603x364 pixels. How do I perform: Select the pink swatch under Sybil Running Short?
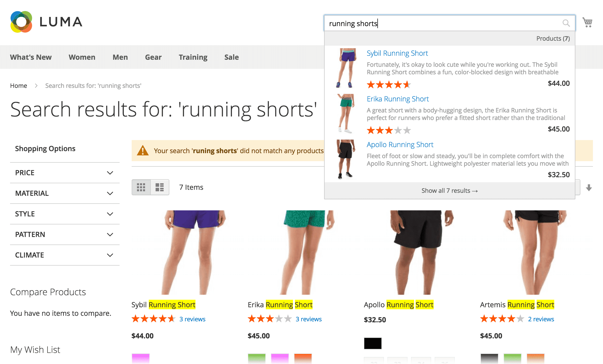[141, 358]
